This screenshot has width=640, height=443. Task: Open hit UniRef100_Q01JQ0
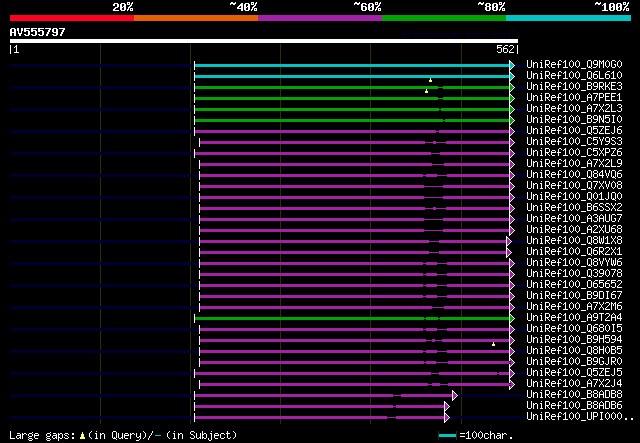pos(574,197)
